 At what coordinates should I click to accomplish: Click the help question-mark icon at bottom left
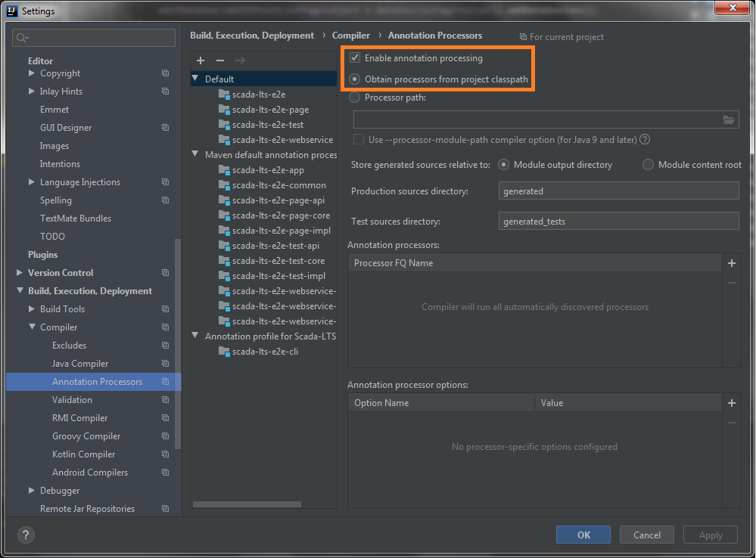pyautogui.click(x=25, y=535)
